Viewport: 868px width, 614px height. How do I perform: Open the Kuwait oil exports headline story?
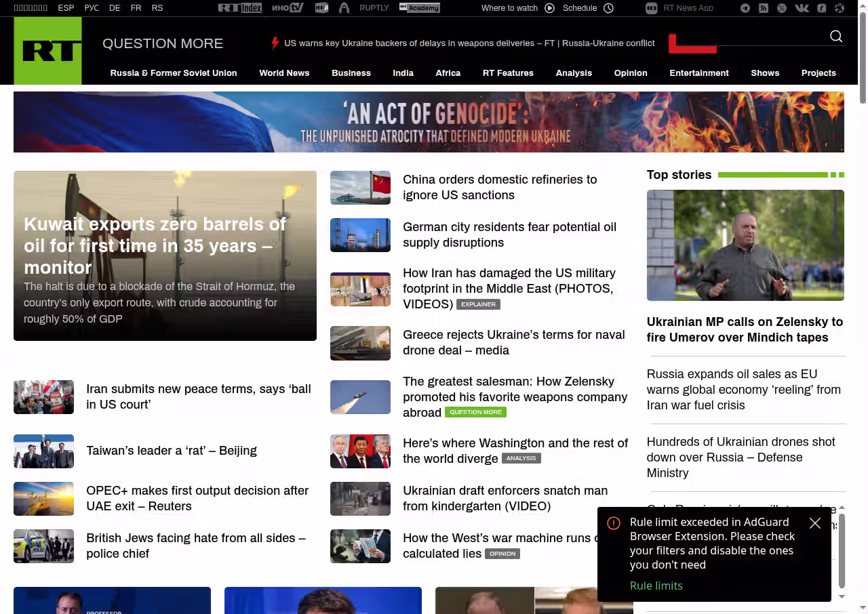pyautogui.click(x=155, y=245)
